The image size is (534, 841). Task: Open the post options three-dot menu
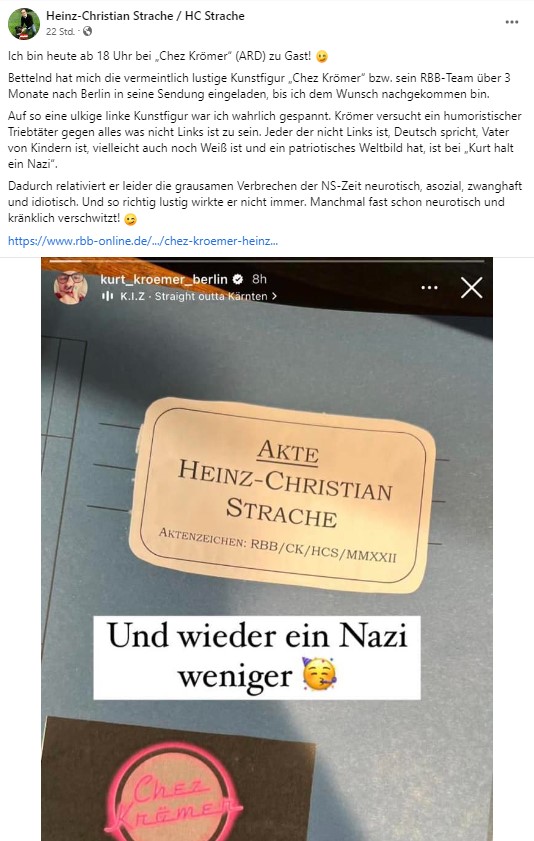pos(511,22)
